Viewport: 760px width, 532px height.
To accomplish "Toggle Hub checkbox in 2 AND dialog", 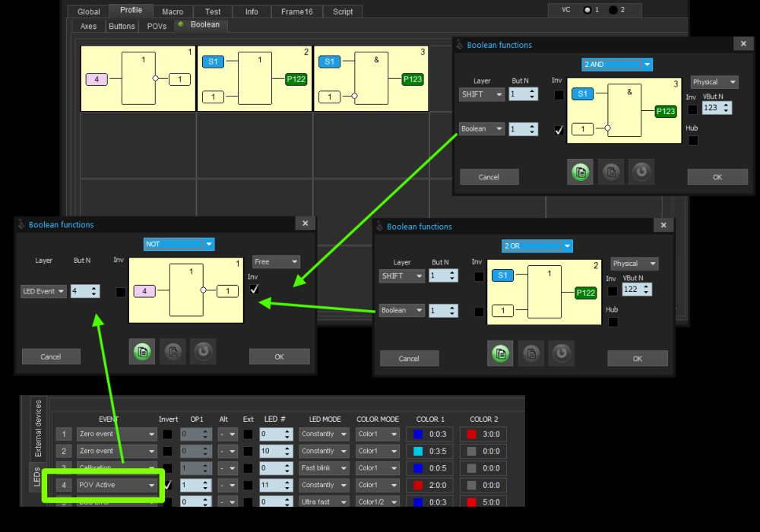I will pos(693,141).
